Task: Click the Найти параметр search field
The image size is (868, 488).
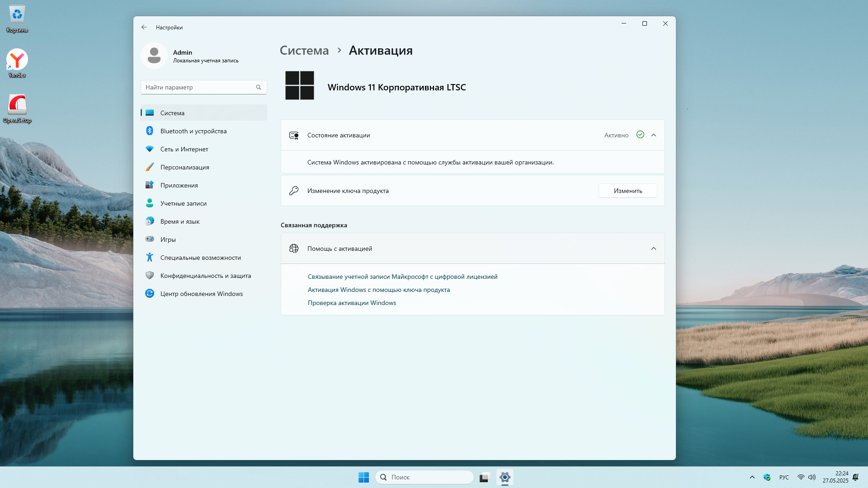Action: (x=199, y=87)
